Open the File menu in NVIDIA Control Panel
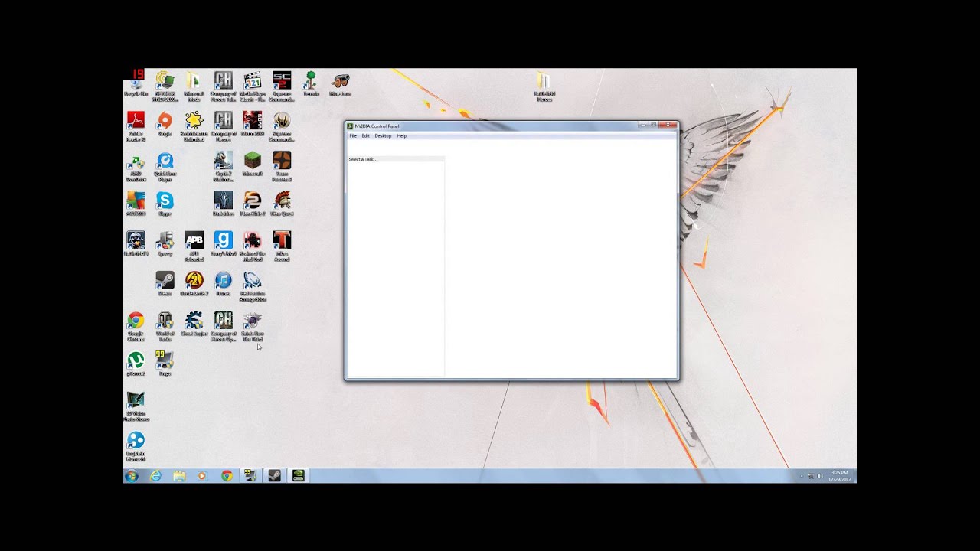The height and width of the screenshot is (551, 980). tap(353, 135)
